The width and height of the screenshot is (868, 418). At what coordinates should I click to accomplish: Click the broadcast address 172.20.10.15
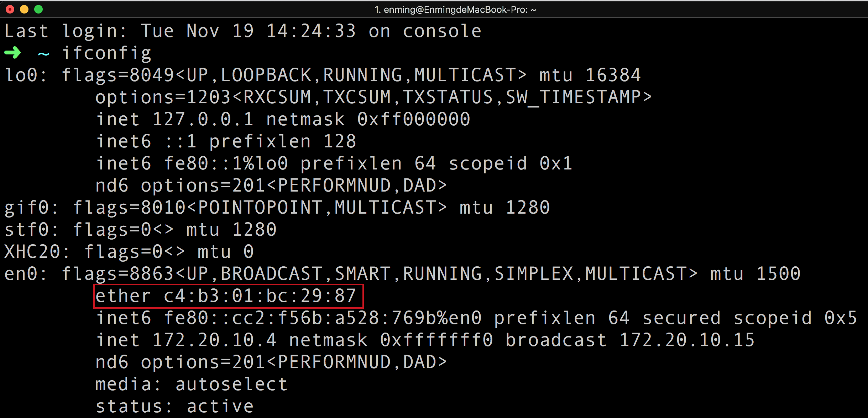point(687,340)
